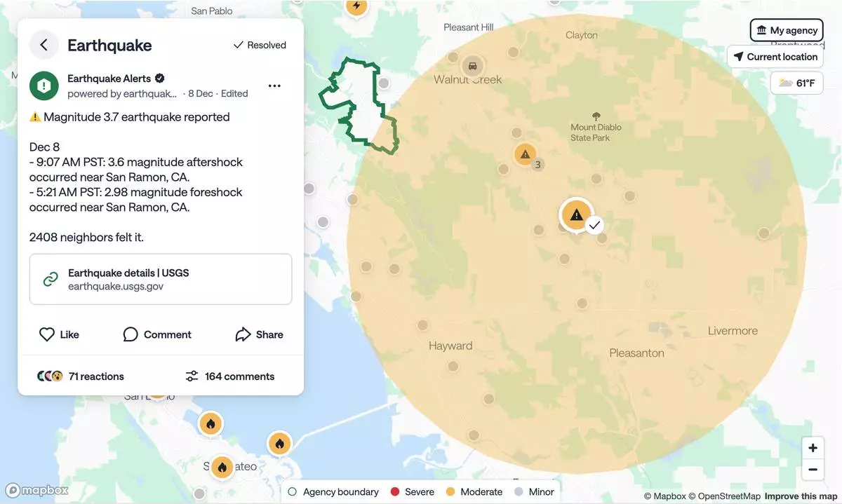Zoom in on the map
The image size is (842, 504).
pos(813,448)
